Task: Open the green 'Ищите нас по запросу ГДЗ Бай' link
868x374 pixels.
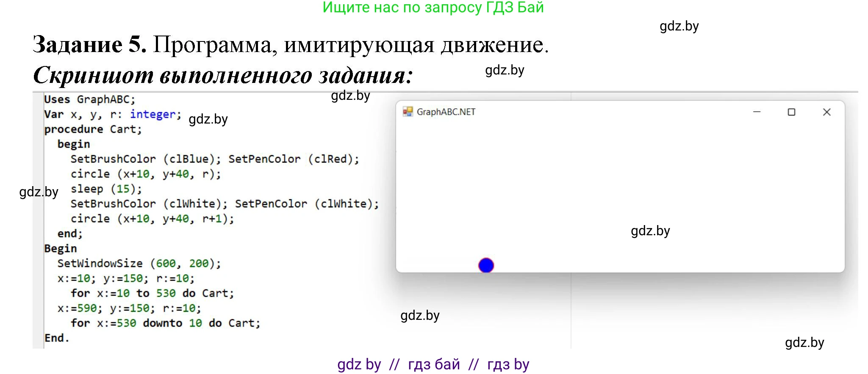Action: click(x=433, y=8)
